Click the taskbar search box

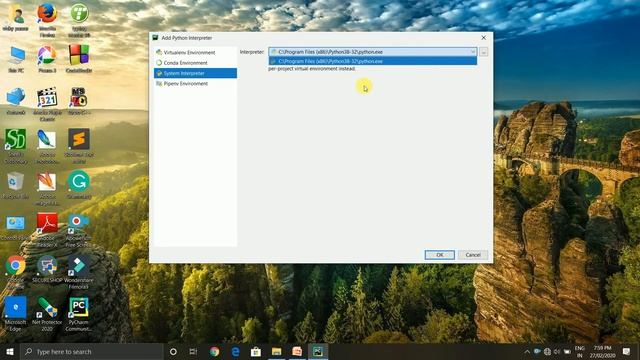pos(92,351)
